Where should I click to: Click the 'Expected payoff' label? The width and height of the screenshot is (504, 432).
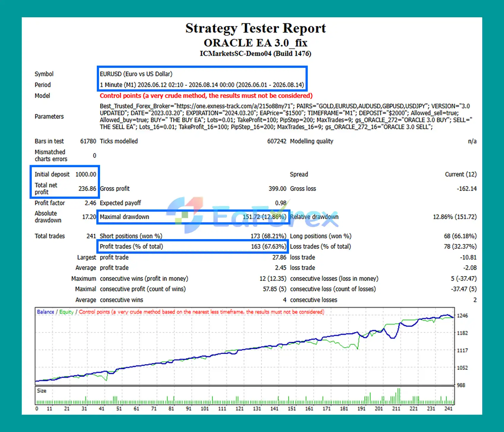tap(120, 203)
